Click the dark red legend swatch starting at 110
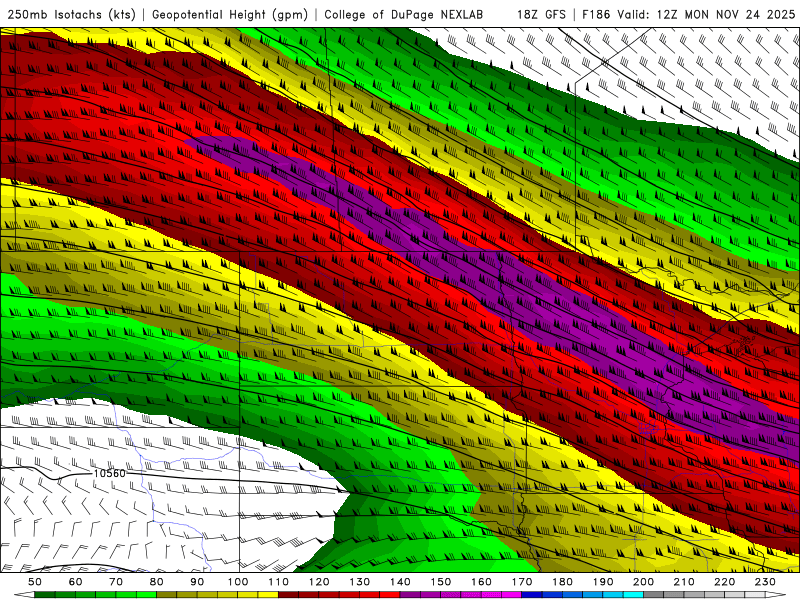The width and height of the screenshot is (800, 600). [288, 595]
